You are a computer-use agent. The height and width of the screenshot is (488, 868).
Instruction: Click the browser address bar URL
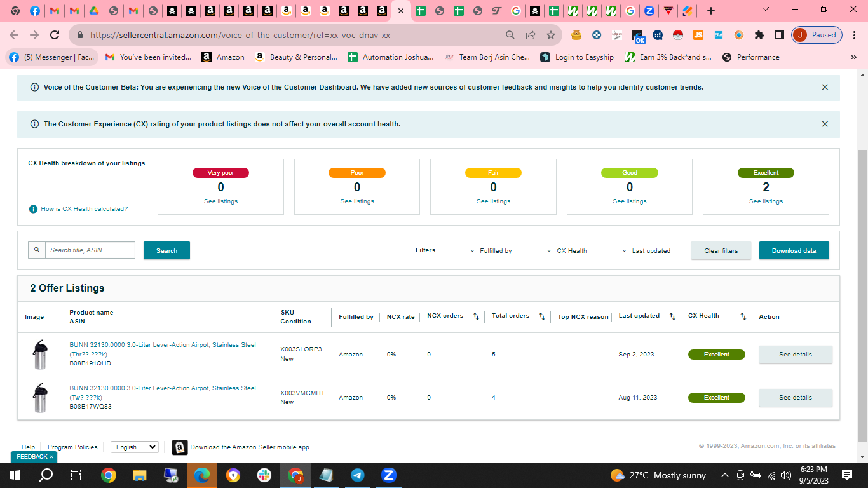(x=240, y=36)
